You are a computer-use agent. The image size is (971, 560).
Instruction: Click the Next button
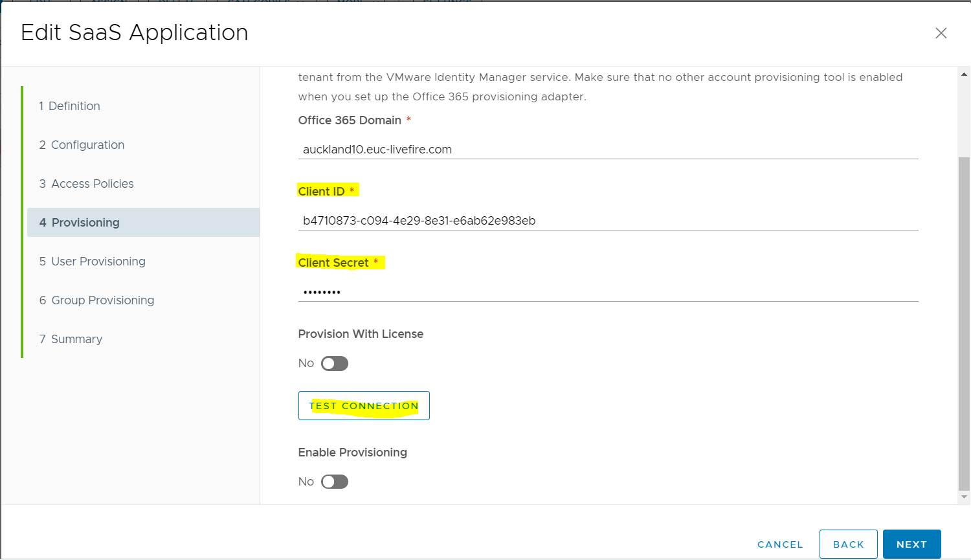click(911, 544)
